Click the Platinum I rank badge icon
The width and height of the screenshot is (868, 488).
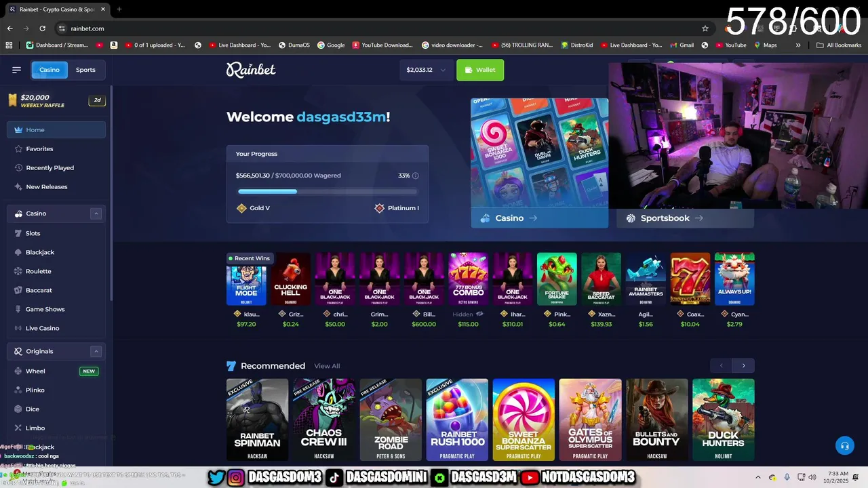(379, 208)
